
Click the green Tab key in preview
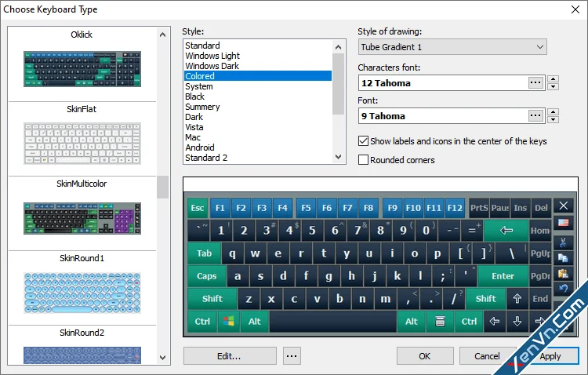click(x=205, y=253)
